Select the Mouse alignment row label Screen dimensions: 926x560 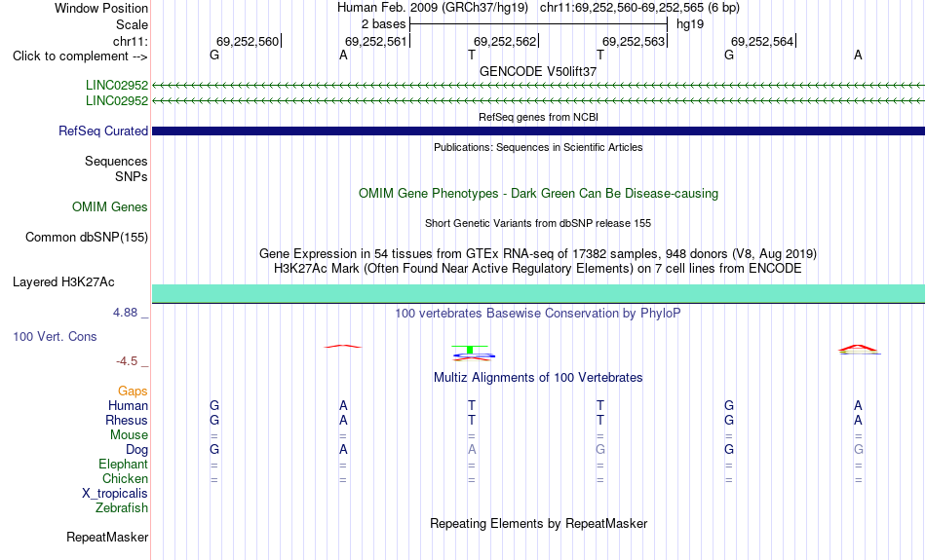[x=129, y=435]
